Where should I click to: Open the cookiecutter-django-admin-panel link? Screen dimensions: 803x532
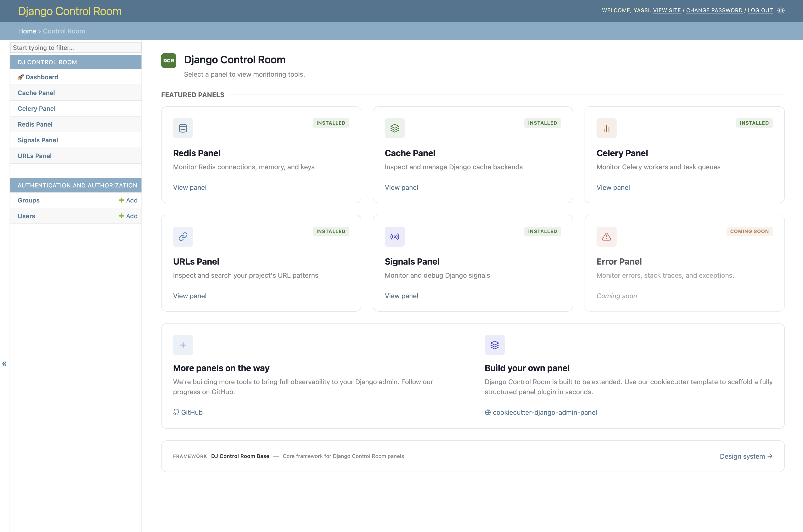click(545, 412)
